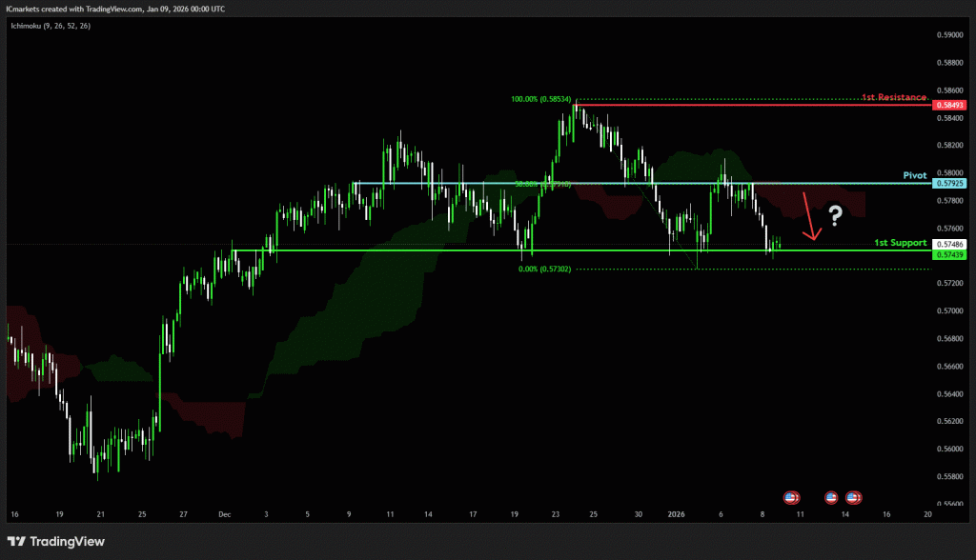Select the 0.00% (0.57302) Fibonacci label

click(544, 270)
